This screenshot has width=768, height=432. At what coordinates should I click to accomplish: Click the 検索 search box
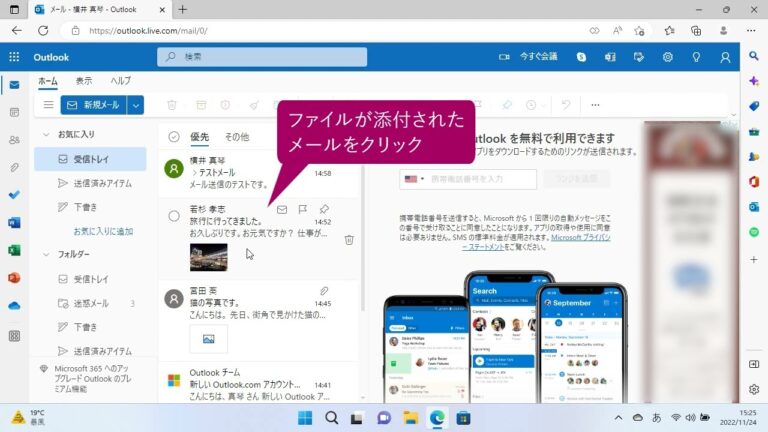point(262,57)
